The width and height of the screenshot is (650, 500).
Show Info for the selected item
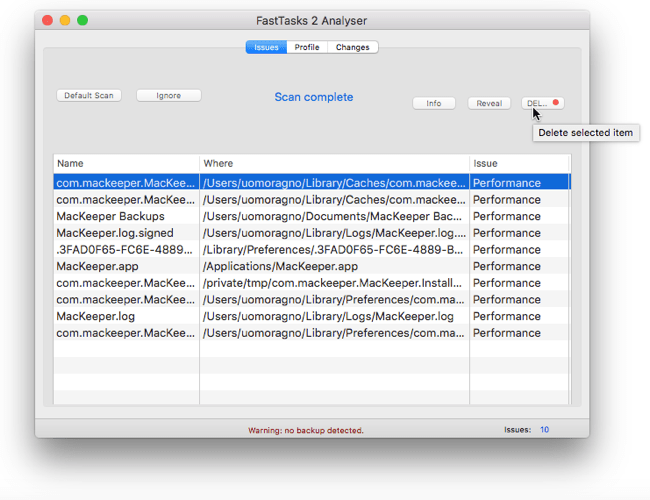coord(434,103)
